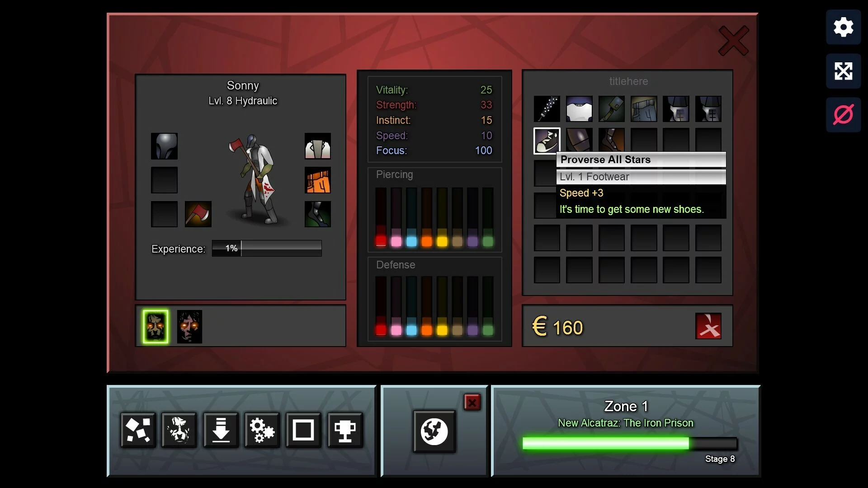The width and height of the screenshot is (868, 488).
Task: Pick the fifth inventory armor item in top row
Action: (x=676, y=109)
